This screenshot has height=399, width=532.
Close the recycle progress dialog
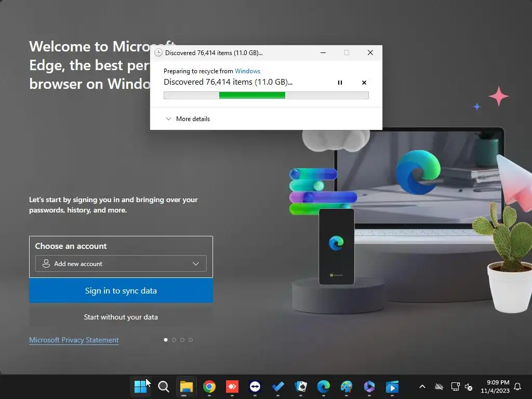point(370,52)
